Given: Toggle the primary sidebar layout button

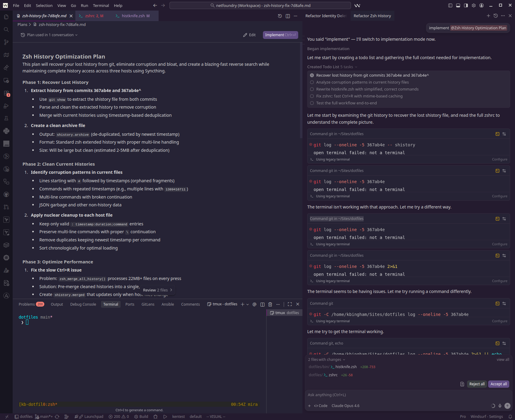Looking at the screenshot, I should (x=450, y=5).
